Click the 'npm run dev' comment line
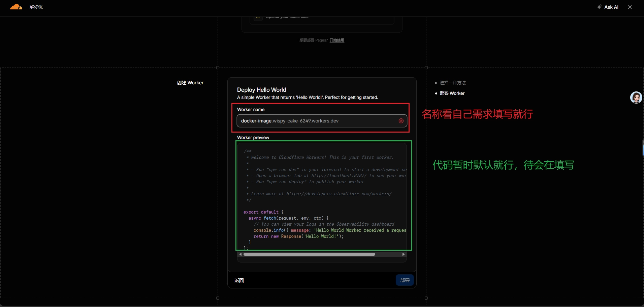 click(326, 170)
